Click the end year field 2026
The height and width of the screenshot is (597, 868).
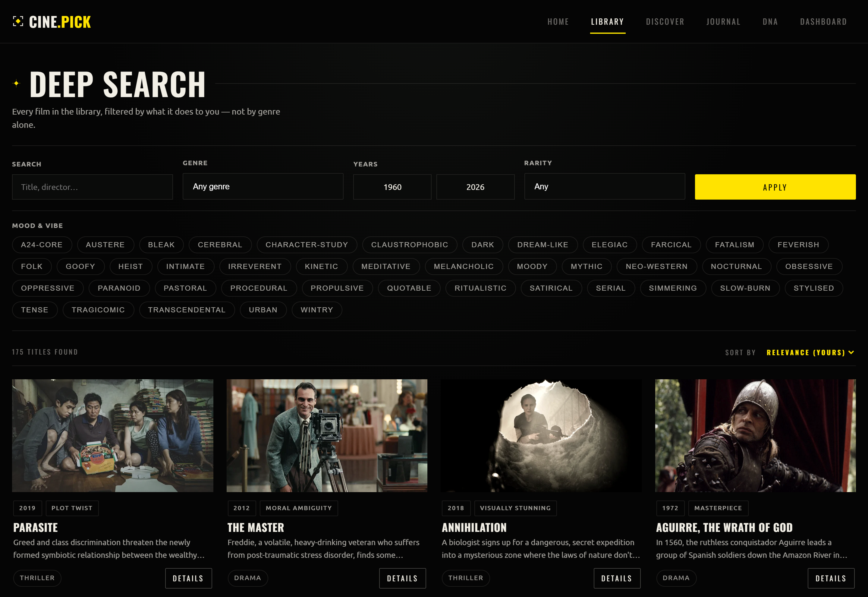point(475,187)
